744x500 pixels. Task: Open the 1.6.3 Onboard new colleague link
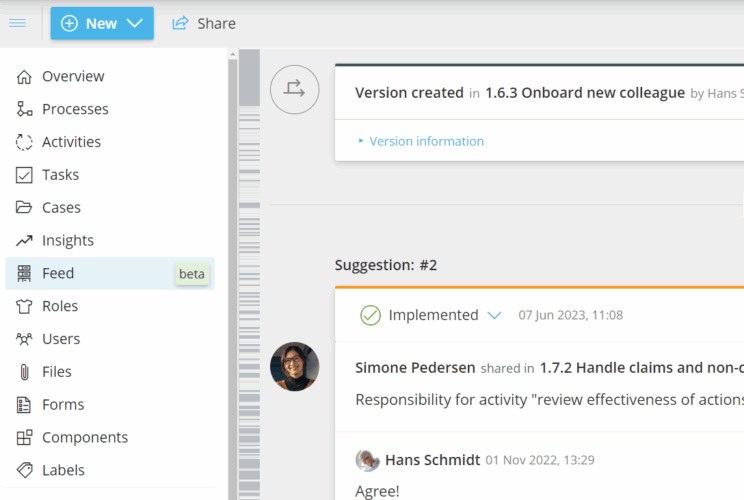585,93
